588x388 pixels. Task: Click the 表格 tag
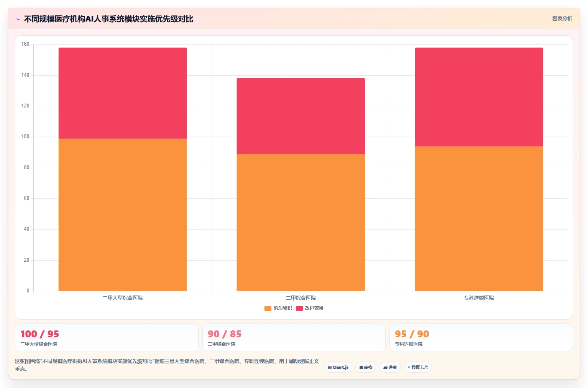click(366, 367)
